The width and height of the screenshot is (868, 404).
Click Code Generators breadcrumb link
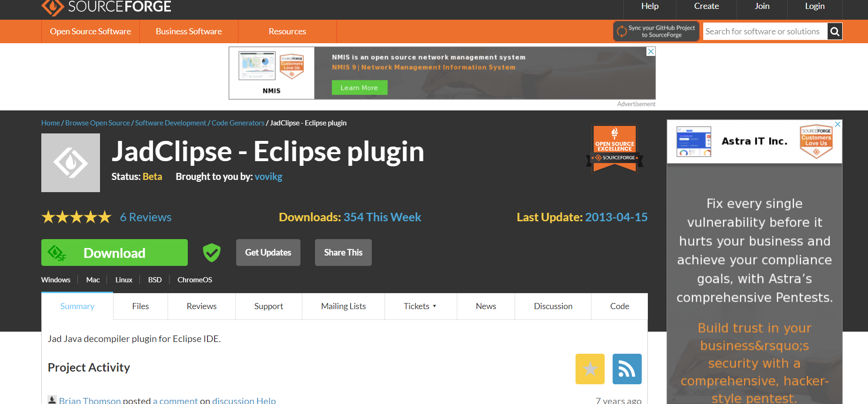(x=238, y=123)
